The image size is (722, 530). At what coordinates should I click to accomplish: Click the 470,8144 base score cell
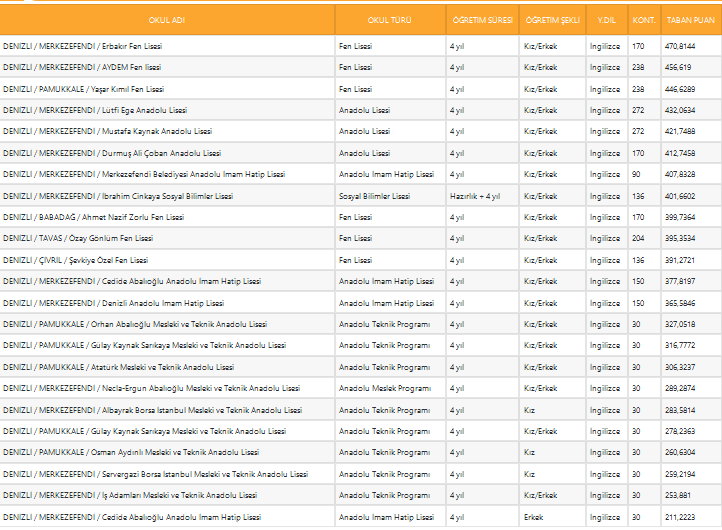[x=680, y=46]
